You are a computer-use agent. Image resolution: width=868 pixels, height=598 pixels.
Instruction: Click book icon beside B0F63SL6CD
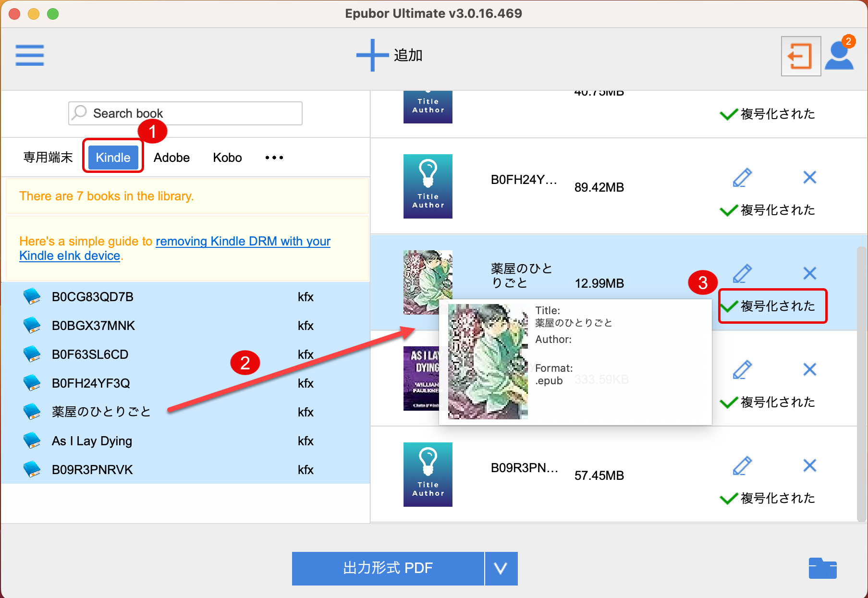click(32, 354)
